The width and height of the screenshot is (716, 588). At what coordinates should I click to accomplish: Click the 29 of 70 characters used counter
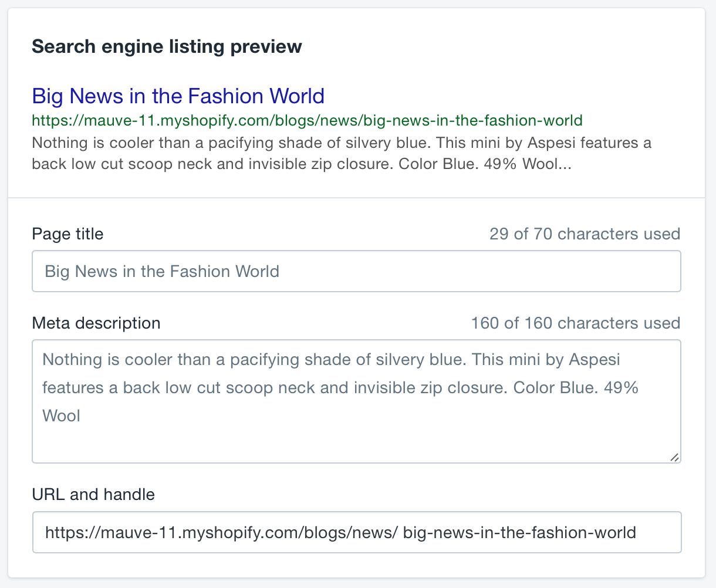pos(585,234)
